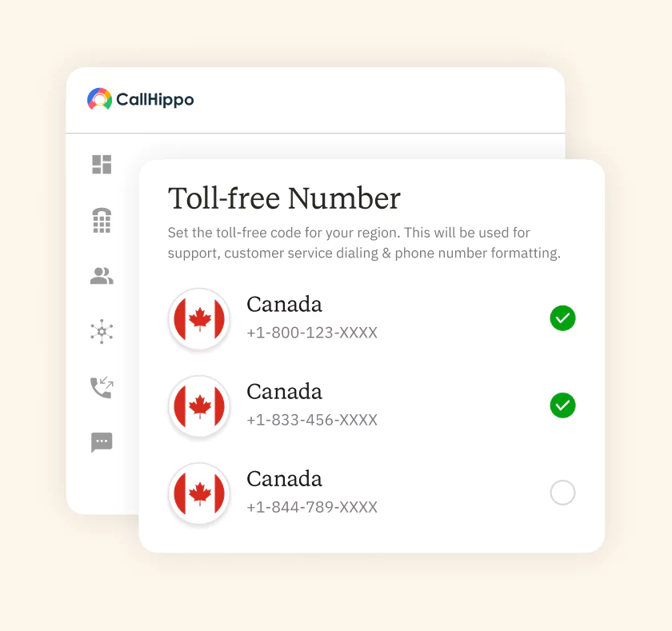The image size is (672, 631).
Task: Uncheck the +1-800-123-XXXX number
Action: pyautogui.click(x=562, y=318)
